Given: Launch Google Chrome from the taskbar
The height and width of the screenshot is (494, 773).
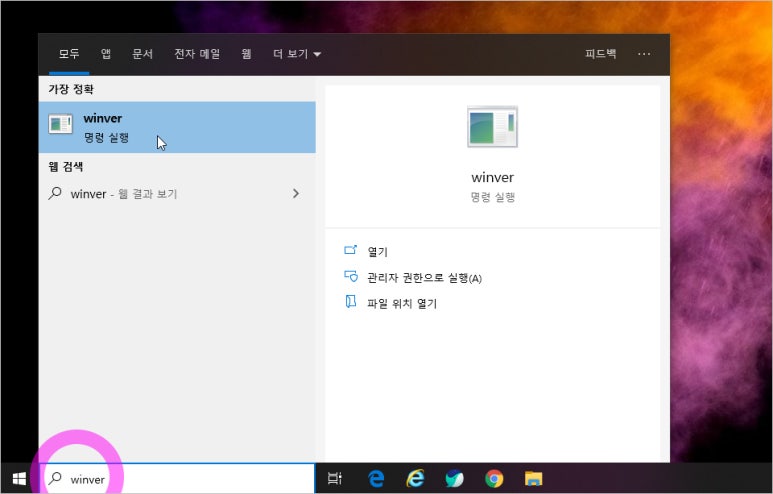Looking at the screenshot, I should tap(494, 479).
